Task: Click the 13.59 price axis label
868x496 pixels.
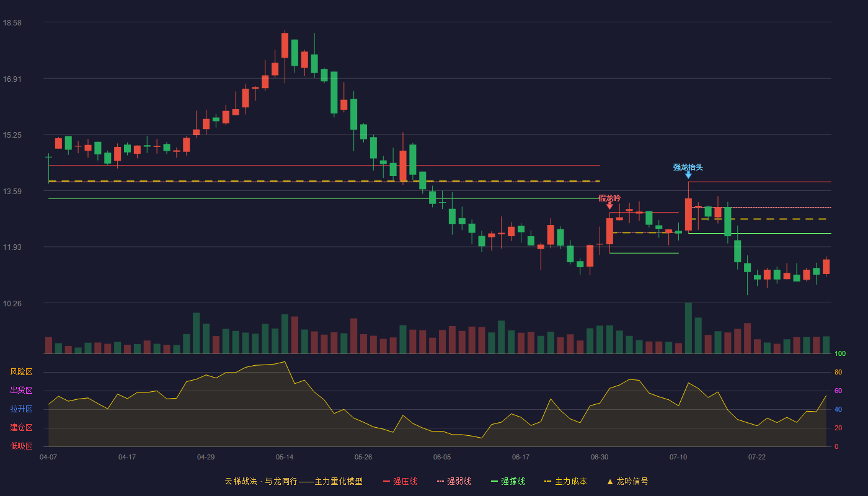Action: pyautogui.click(x=12, y=192)
